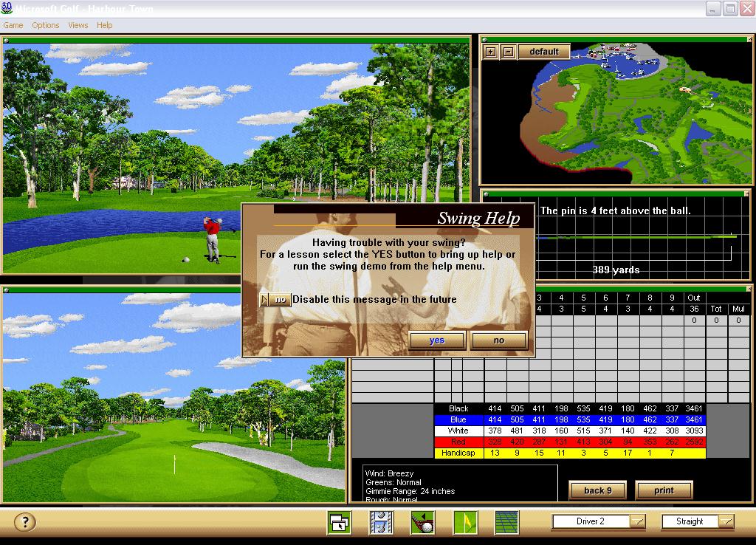
Task: Click the Black tee yardage row label
Action: (x=458, y=408)
